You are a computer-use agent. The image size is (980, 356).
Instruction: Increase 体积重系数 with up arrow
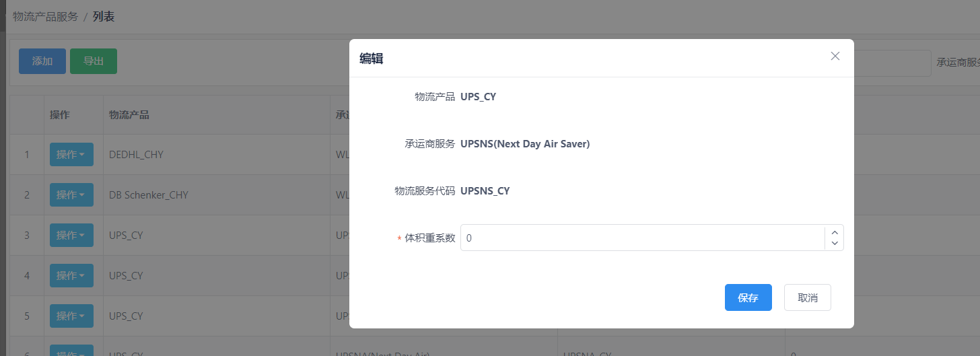pyautogui.click(x=835, y=232)
